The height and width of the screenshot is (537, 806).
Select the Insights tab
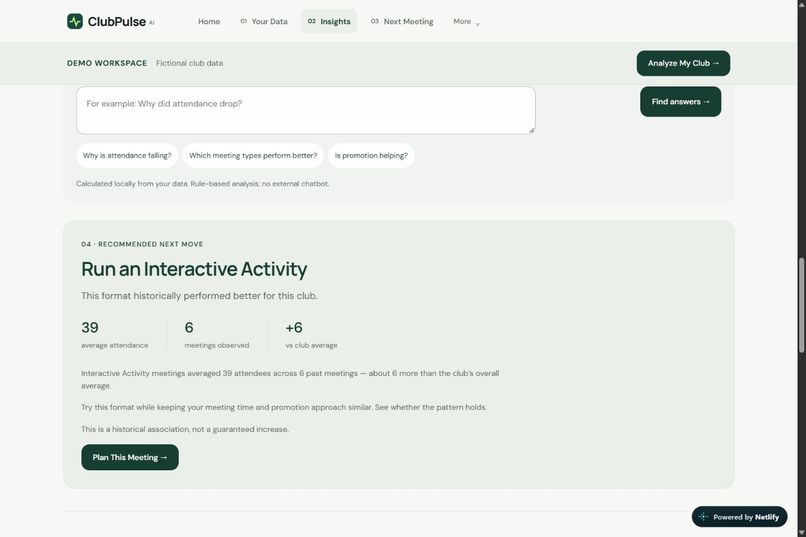329,22
